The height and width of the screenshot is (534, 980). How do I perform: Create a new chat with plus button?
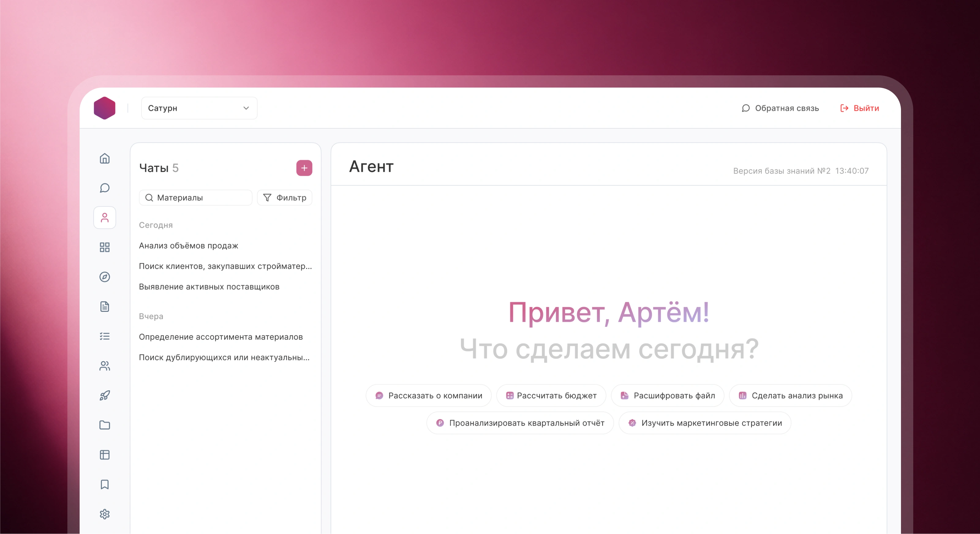[304, 168]
